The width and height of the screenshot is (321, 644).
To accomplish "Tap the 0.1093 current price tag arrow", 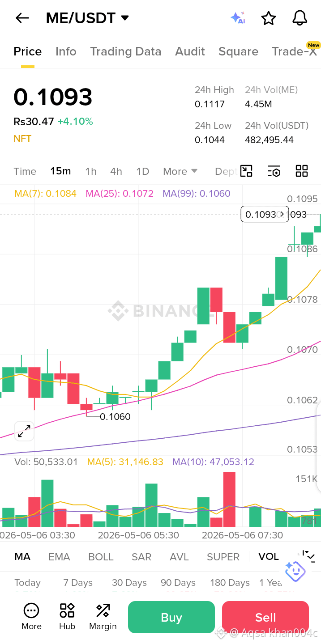I will click(282, 214).
